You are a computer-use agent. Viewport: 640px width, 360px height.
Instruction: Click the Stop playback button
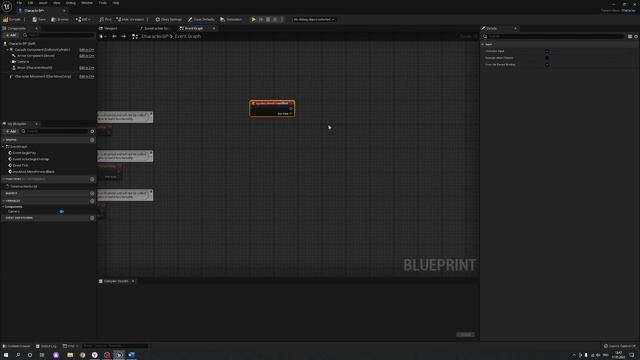click(x=268, y=19)
